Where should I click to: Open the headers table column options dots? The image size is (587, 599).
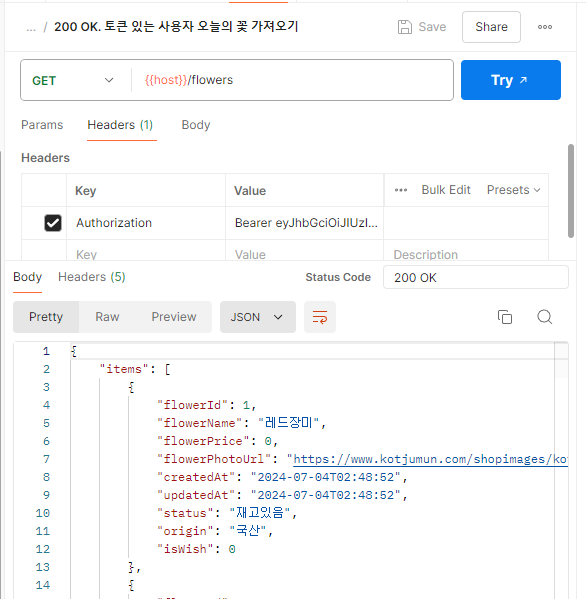pyautogui.click(x=401, y=190)
